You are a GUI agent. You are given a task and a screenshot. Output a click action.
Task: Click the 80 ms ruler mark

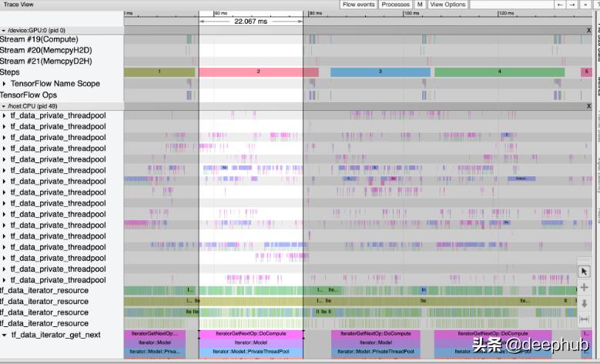[x=316, y=13]
